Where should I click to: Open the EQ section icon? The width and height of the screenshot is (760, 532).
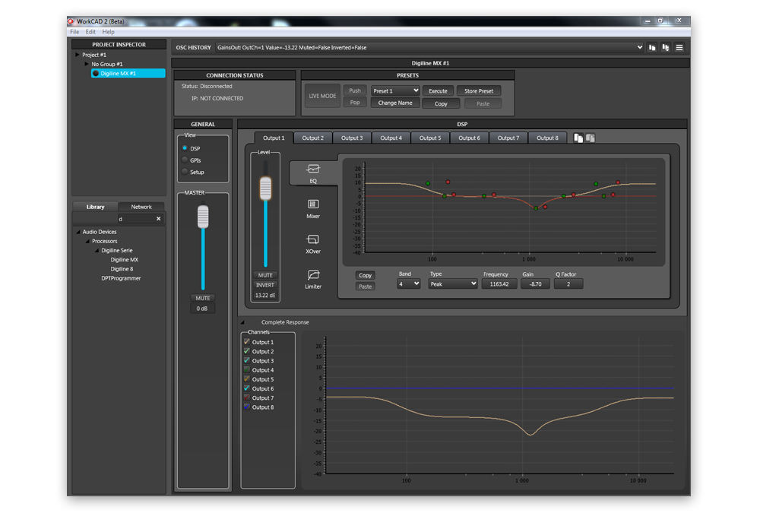click(x=313, y=169)
